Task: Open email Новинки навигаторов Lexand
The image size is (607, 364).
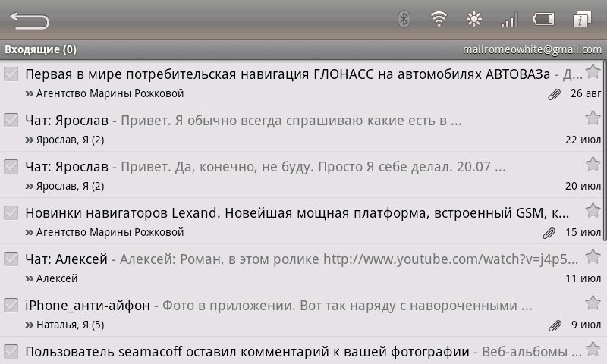Action: point(302,221)
